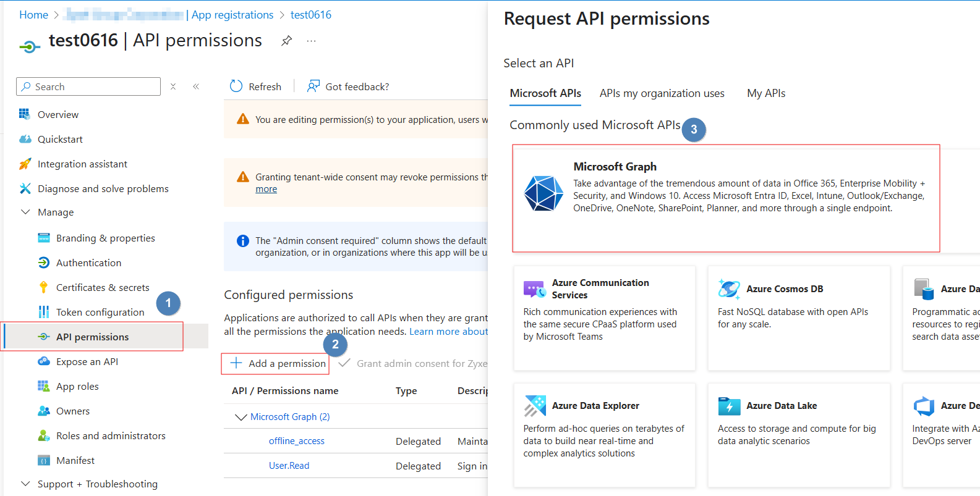Click the Azure Cosmos DB icon

tap(729, 288)
